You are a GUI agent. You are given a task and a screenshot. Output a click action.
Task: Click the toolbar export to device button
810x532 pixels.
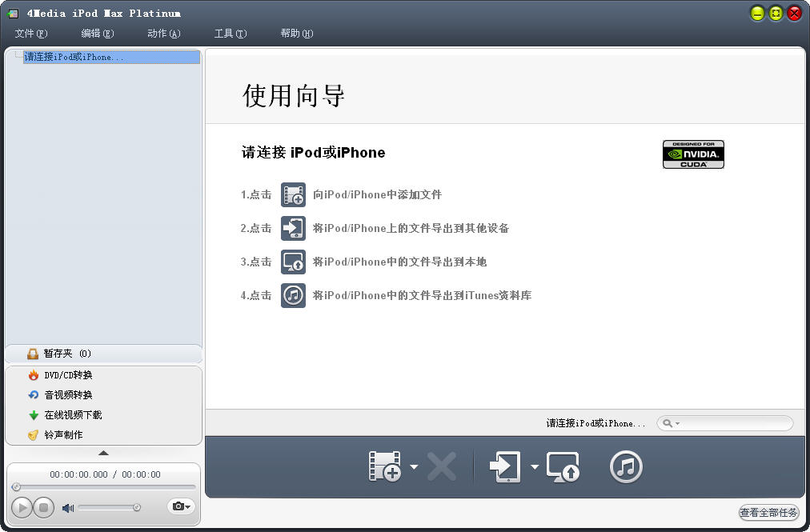[505, 466]
